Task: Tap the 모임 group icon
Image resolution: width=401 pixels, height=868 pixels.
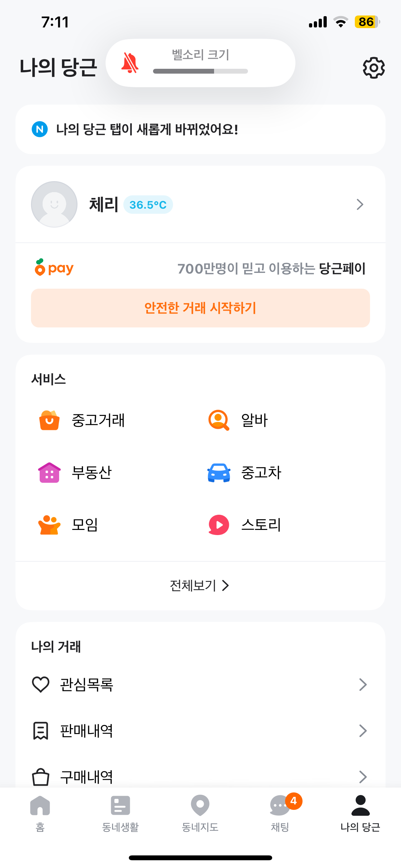Action: 49,525
